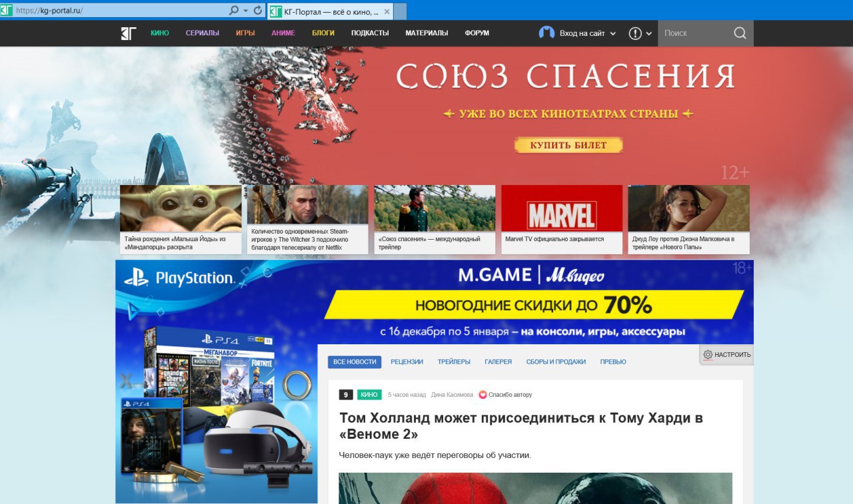Open the Baby Yoda thumbnail article

tap(181, 208)
